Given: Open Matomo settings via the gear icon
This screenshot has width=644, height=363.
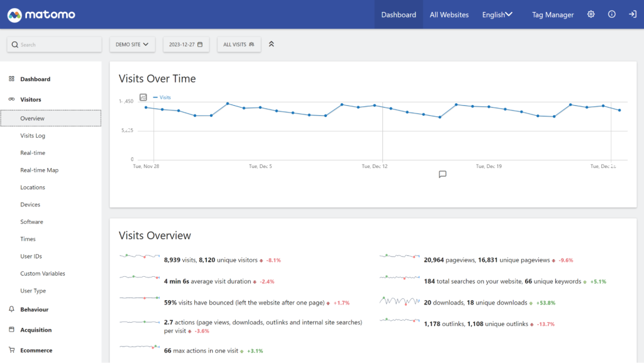Looking at the screenshot, I should coord(591,14).
